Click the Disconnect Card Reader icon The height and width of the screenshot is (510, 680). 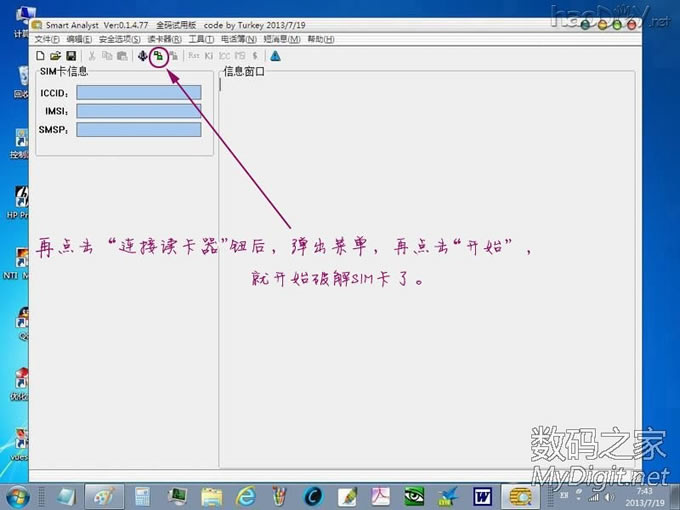click(172, 56)
